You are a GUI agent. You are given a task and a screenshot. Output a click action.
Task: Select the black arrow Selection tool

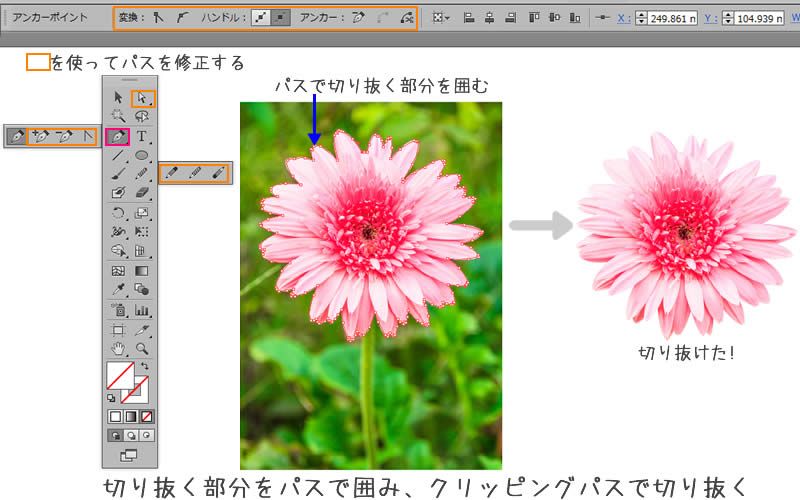118,97
